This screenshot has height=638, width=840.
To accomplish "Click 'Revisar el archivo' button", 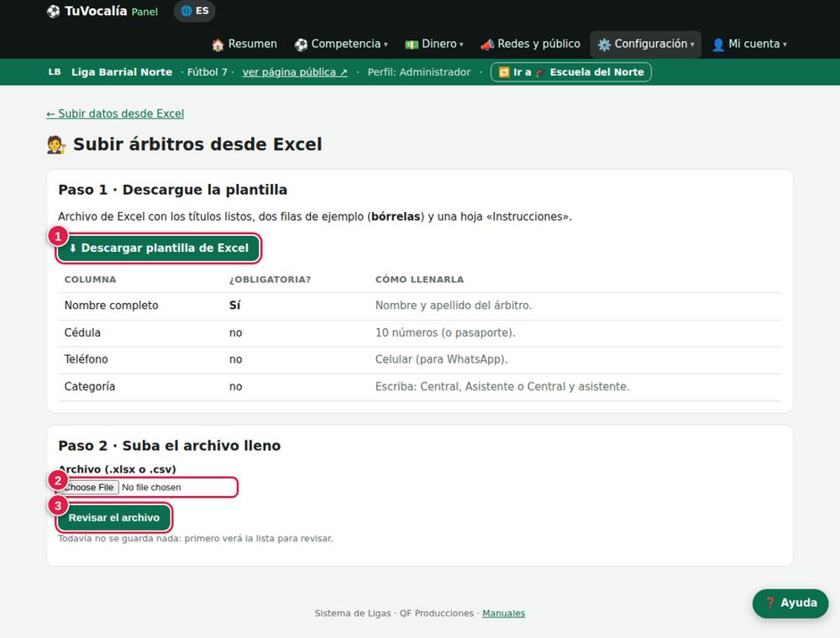I will coord(114,518).
